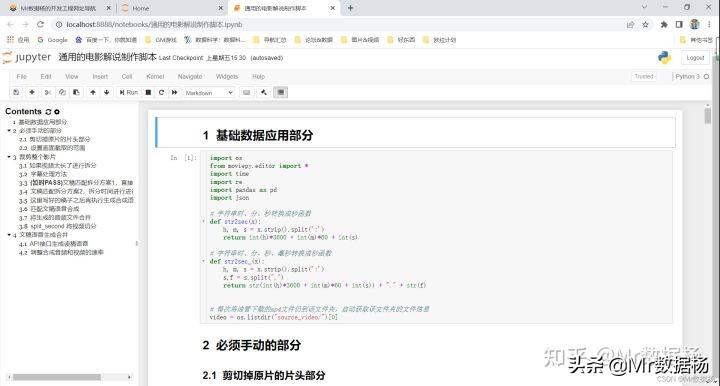Save the notebook with the save icon
Viewport: 720px width, 386px height.
coord(16,92)
